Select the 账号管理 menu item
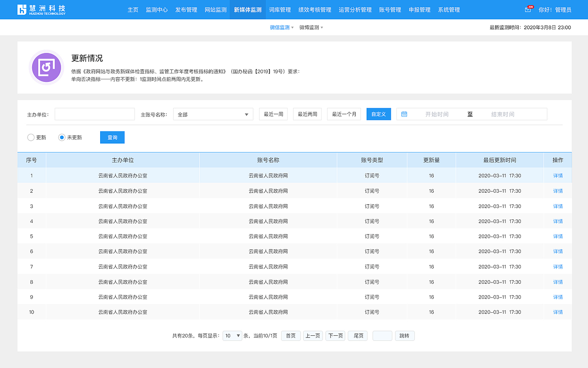 click(390, 9)
